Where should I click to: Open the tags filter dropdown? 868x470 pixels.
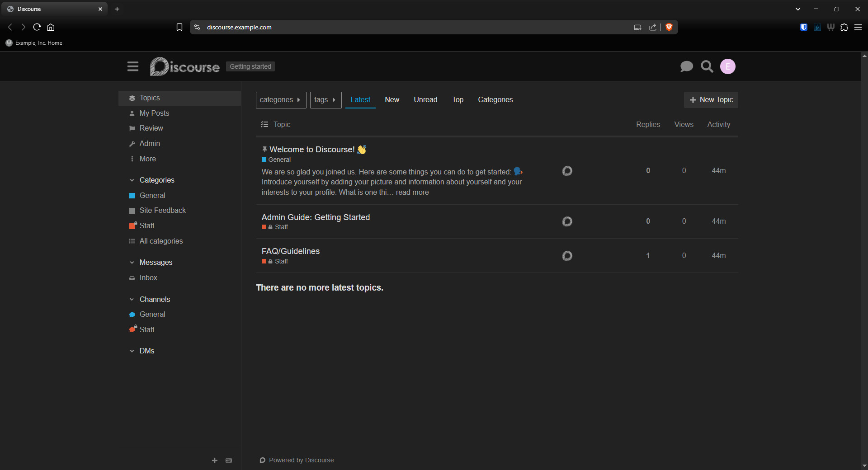325,100
